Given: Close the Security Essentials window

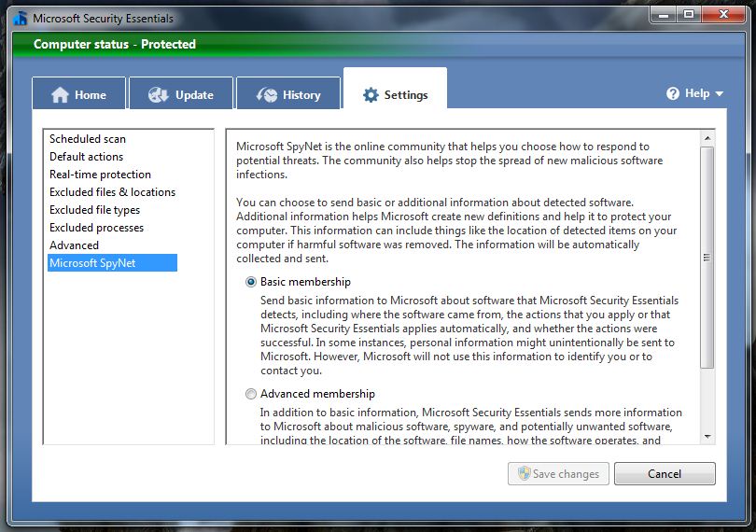Looking at the screenshot, I should click(723, 15).
